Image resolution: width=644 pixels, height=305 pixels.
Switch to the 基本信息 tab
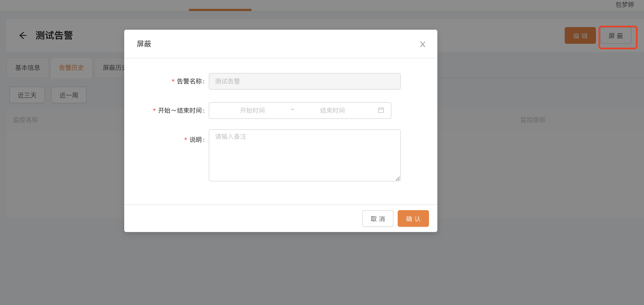pos(28,68)
